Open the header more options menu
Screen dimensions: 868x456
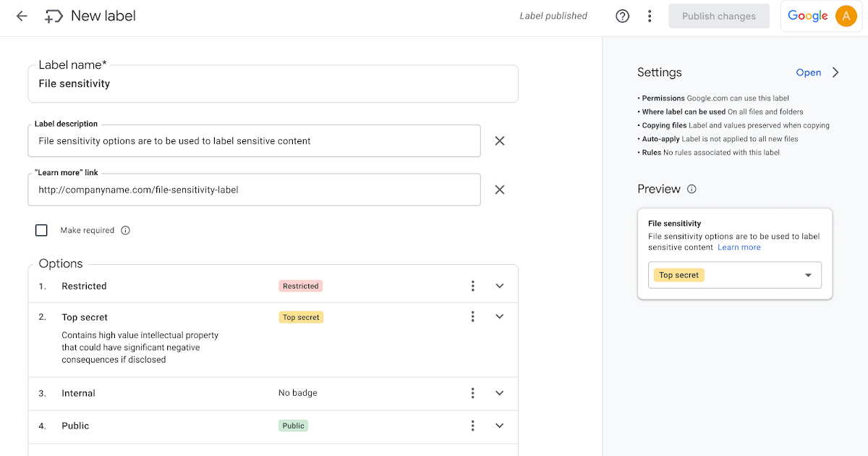650,16
